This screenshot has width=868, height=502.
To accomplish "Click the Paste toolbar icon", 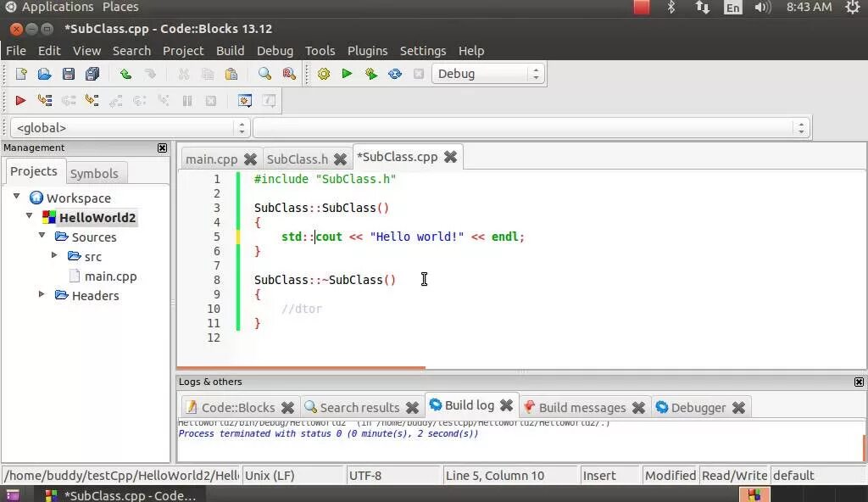I will [231, 74].
